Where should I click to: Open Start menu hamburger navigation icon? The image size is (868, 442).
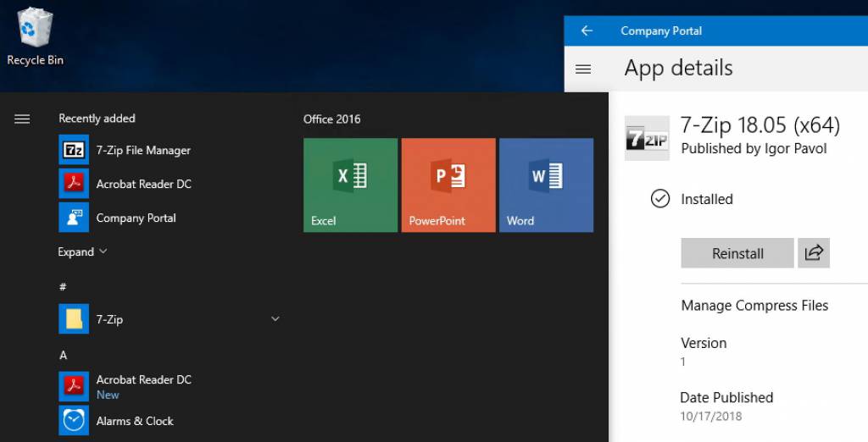tap(22, 119)
